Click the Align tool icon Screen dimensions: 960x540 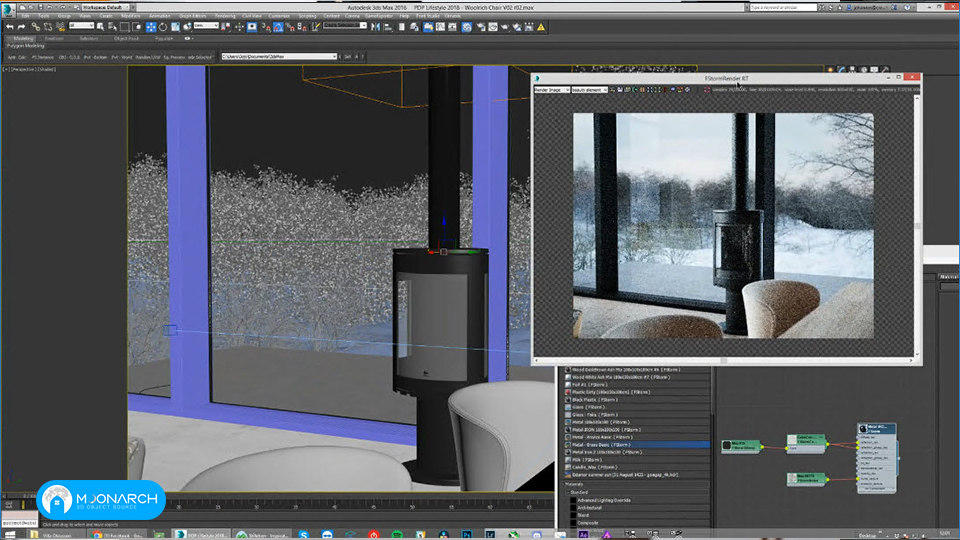[x=388, y=27]
